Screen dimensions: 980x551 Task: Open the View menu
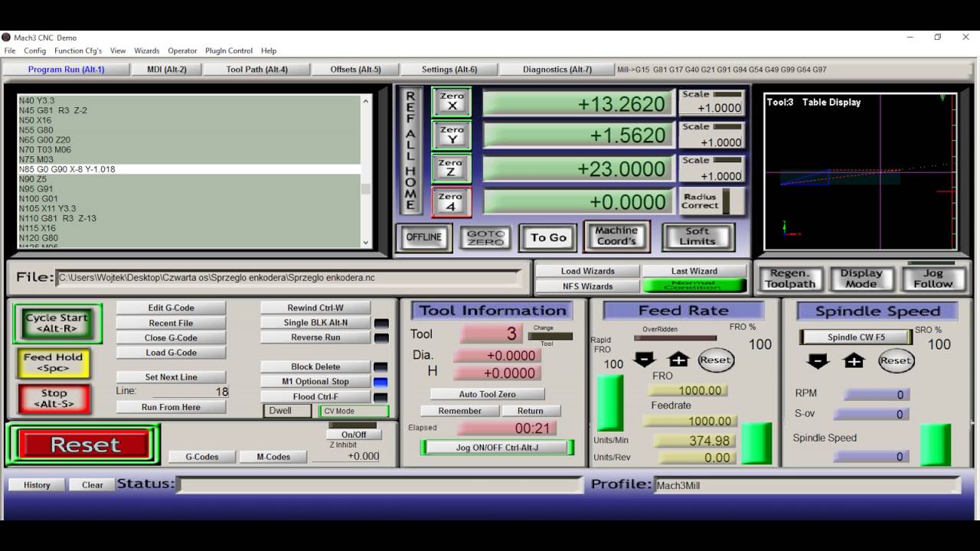(x=118, y=51)
